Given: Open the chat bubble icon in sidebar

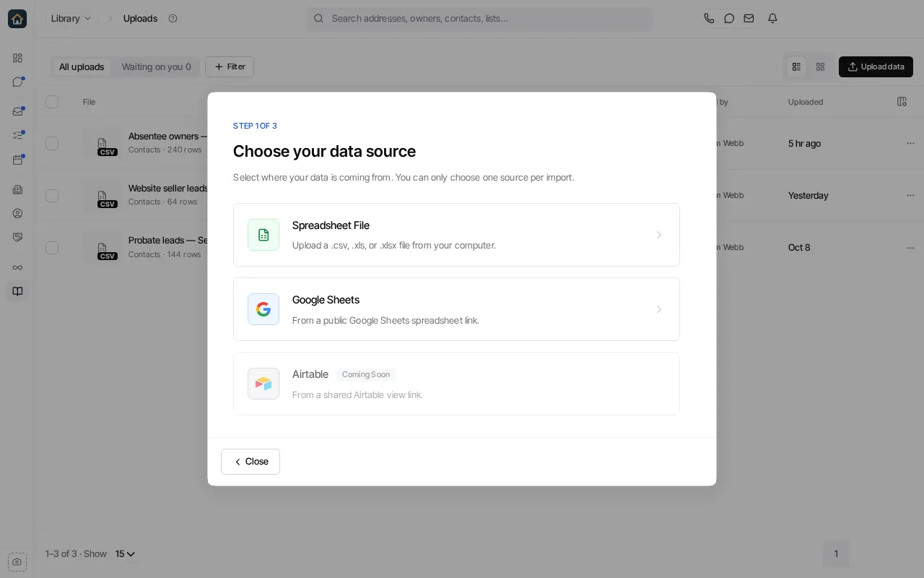Looking at the screenshot, I should click(17, 82).
